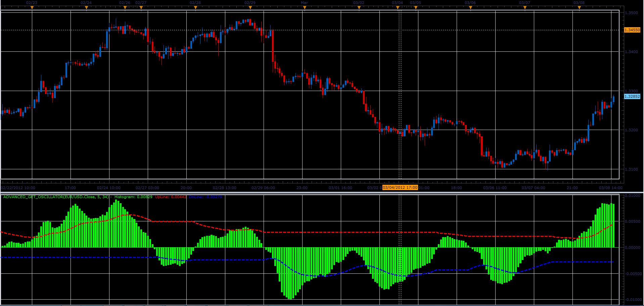Click the 03/06 day marker triangle
The height and width of the screenshot is (306, 644).
tap(470, 7)
